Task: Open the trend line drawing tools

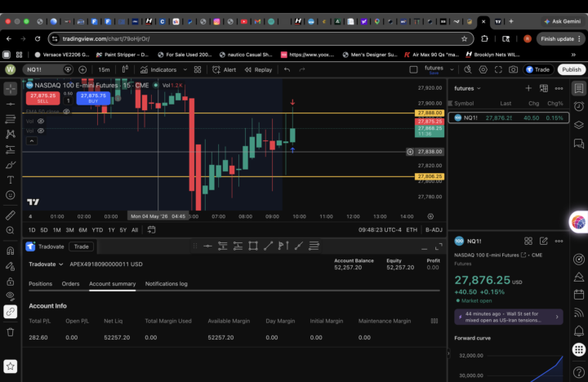Action: pos(11,104)
